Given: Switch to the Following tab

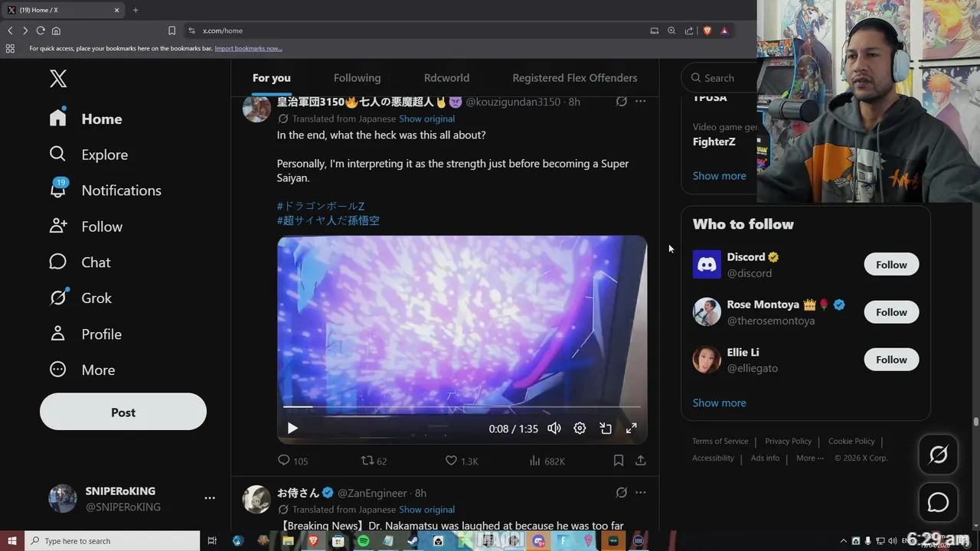Looking at the screenshot, I should click(x=357, y=78).
